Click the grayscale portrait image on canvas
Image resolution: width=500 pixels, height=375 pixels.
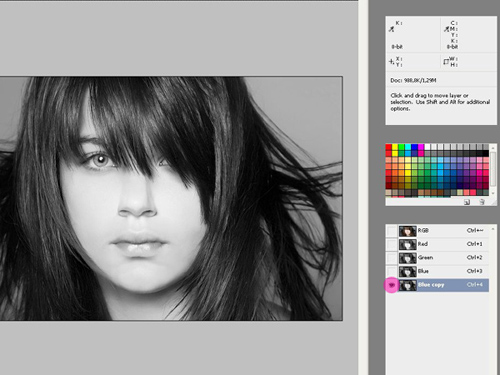[x=171, y=199]
